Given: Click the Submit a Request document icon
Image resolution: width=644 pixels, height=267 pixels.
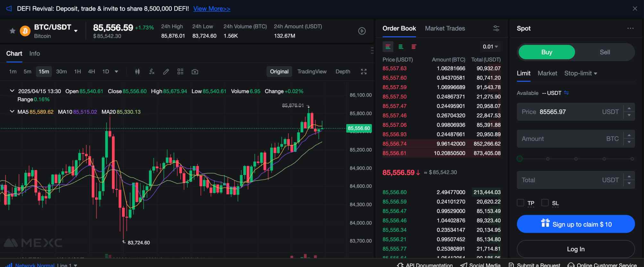Looking at the screenshot, I should (x=511, y=265).
